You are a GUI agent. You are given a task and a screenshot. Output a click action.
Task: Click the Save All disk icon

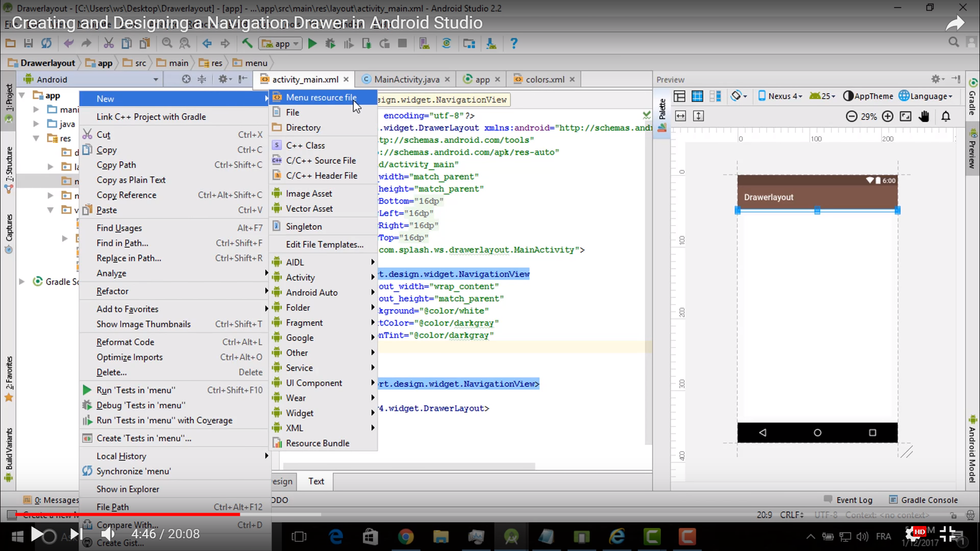click(x=29, y=44)
